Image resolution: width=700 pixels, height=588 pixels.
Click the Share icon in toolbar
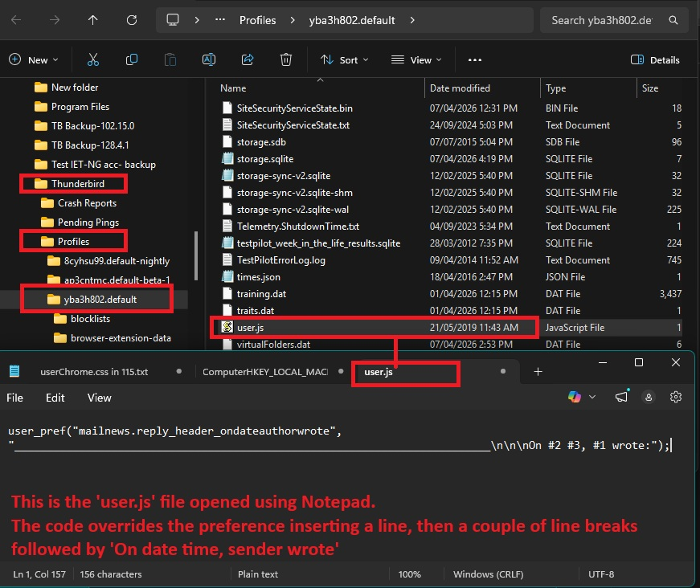(248, 59)
